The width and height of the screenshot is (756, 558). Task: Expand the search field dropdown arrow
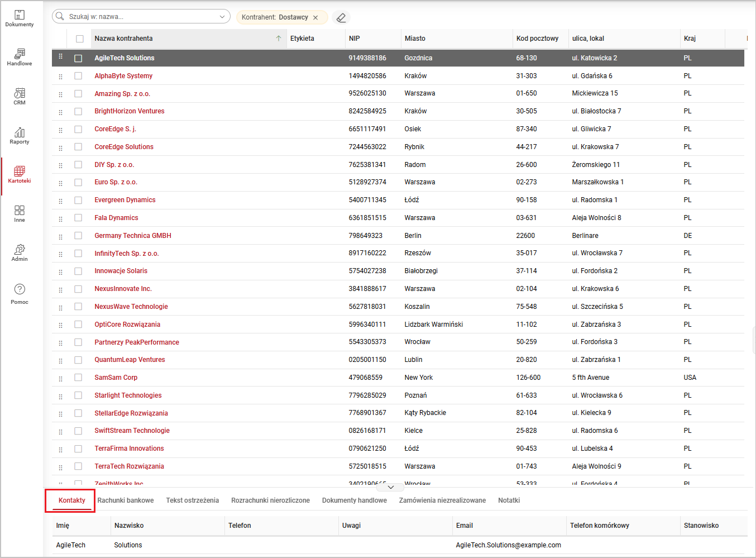pyautogui.click(x=222, y=17)
